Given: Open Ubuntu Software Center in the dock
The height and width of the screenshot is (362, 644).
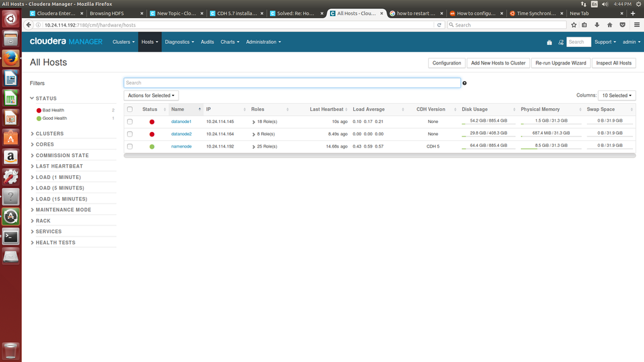Looking at the screenshot, I should [11, 137].
